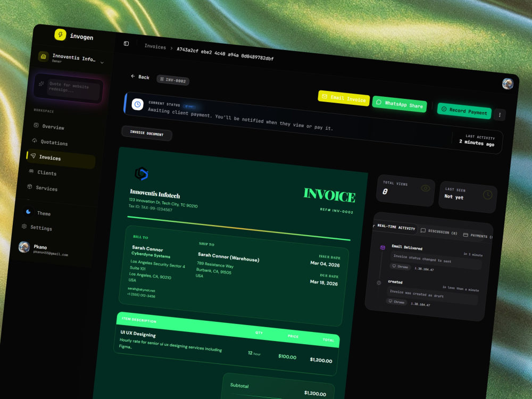Click the 'UI UX Designing' item title
The height and width of the screenshot is (399, 532).
click(138, 334)
